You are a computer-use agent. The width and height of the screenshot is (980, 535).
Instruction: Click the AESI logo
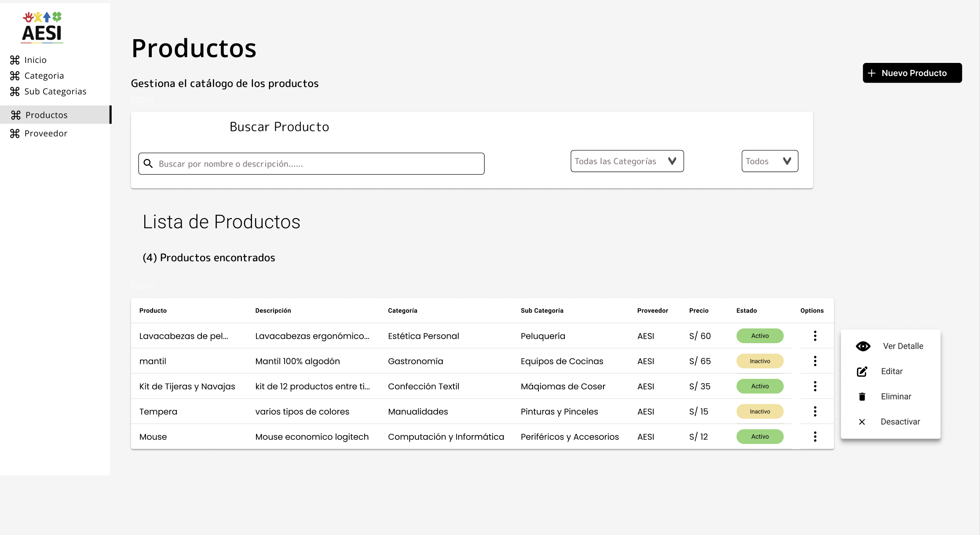(42, 27)
